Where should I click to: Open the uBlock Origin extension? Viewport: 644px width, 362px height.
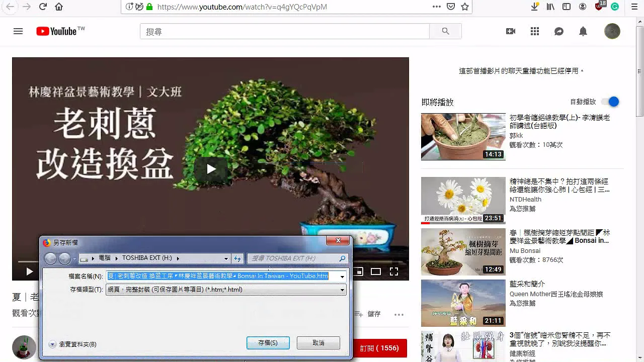[x=599, y=7]
